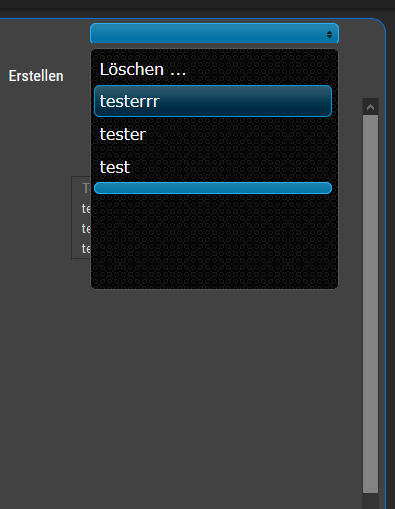The height and width of the screenshot is (509, 395).
Task: Select the third partially hidden 'te' table row
Action: tap(86, 249)
